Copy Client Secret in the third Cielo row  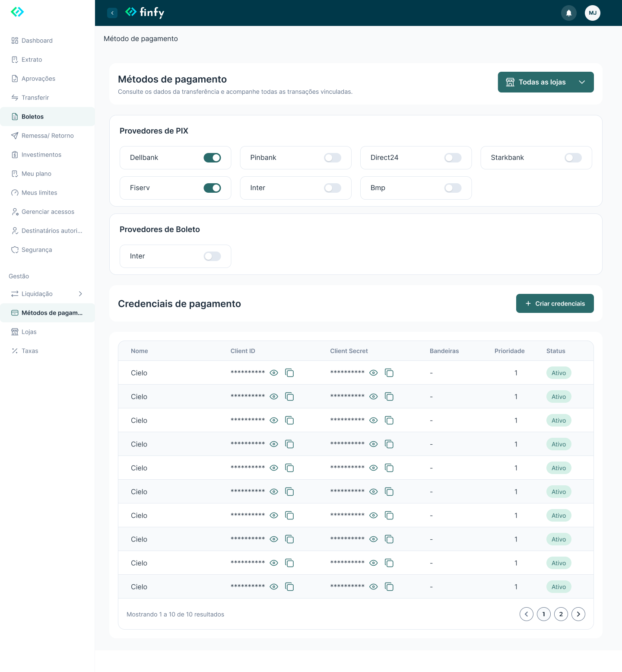pyautogui.click(x=389, y=420)
